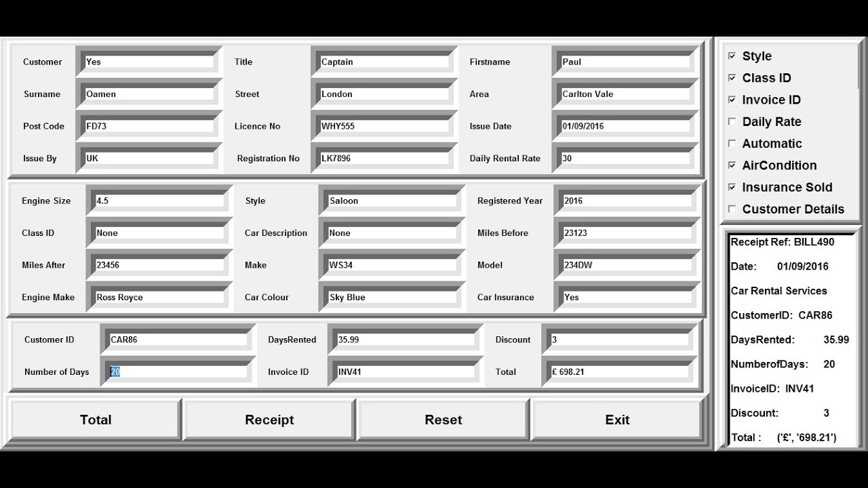Click the Total button
This screenshot has width=868, height=488.
point(96,420)
